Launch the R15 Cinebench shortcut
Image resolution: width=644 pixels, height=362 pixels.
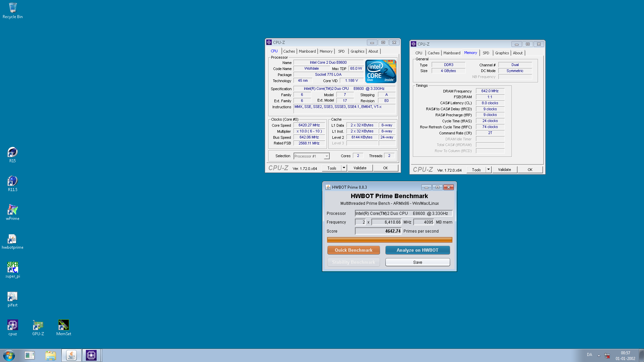[12, 155]
